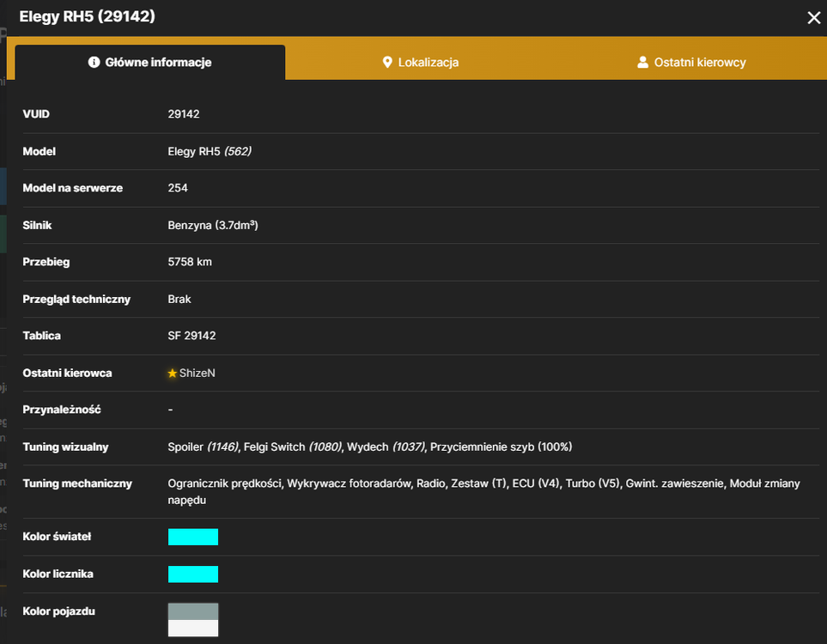
Task: Click the Tuning mechaniczny row label
Action: 77,483
